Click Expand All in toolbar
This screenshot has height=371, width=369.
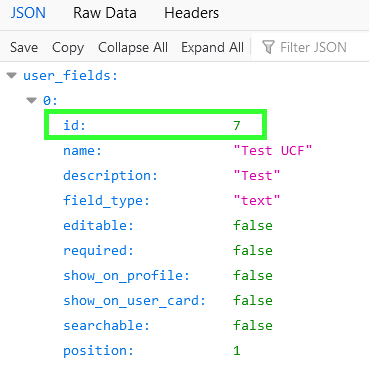(x=212, y=47)
